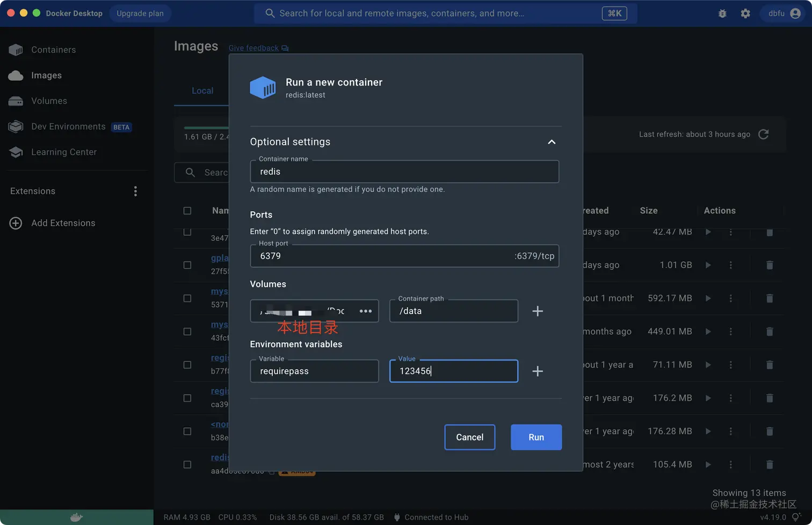Browse host path with the ellipsis button
Image resolution: width=812 pixels, height=525 pixels.
tap(366, 311)
